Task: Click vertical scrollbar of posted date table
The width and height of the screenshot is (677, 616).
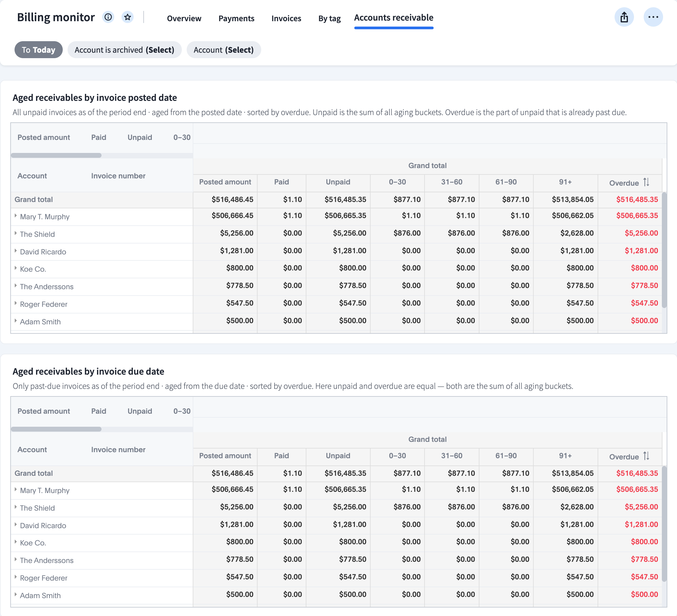Action: (x=664, y=250)
